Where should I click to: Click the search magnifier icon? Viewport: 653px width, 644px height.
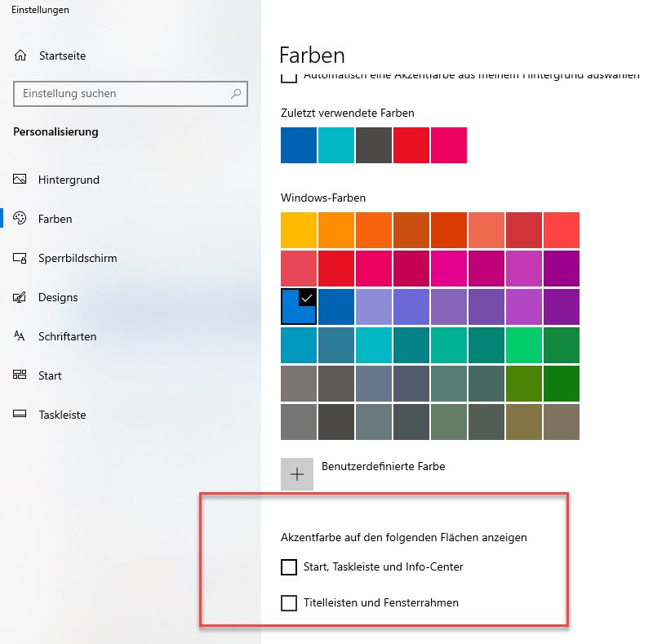click(x=236, y=93)
